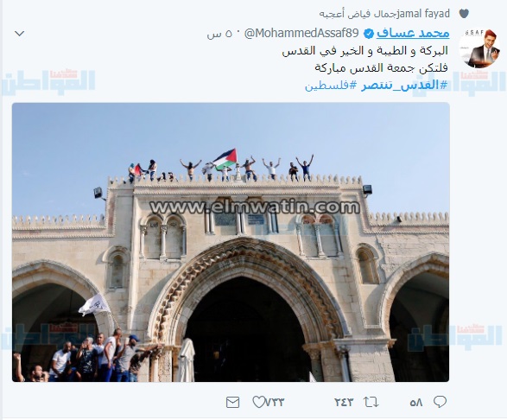This screenshot has width=507, height=420.
Task: Open the #القدس_تنتصر hashtag
Action: (404, 86)
